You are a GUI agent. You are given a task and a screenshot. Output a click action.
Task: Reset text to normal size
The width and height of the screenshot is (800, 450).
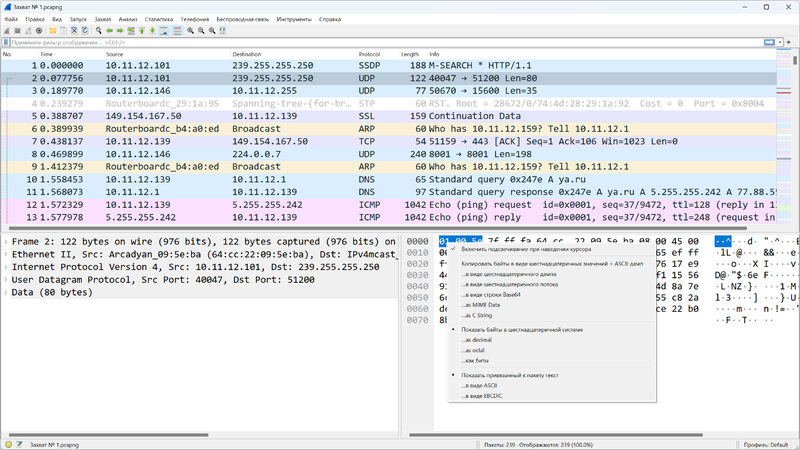pyautogui.click(x=212, y=31)
